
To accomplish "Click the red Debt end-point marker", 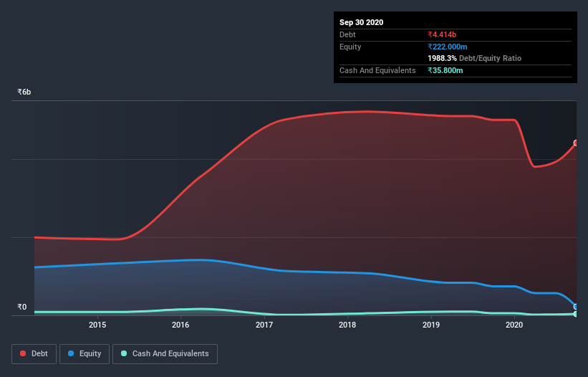I will 576,143.
